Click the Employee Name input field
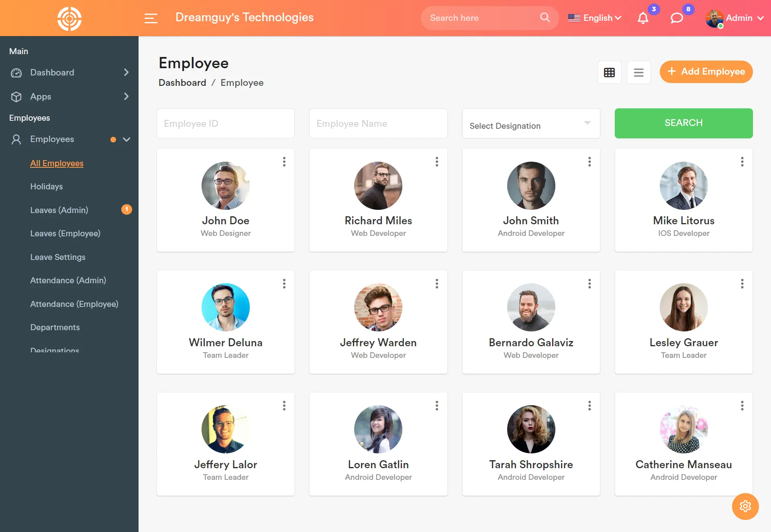Image resolution: width=771 pixels, height=532 pixels. coord(378,123)
